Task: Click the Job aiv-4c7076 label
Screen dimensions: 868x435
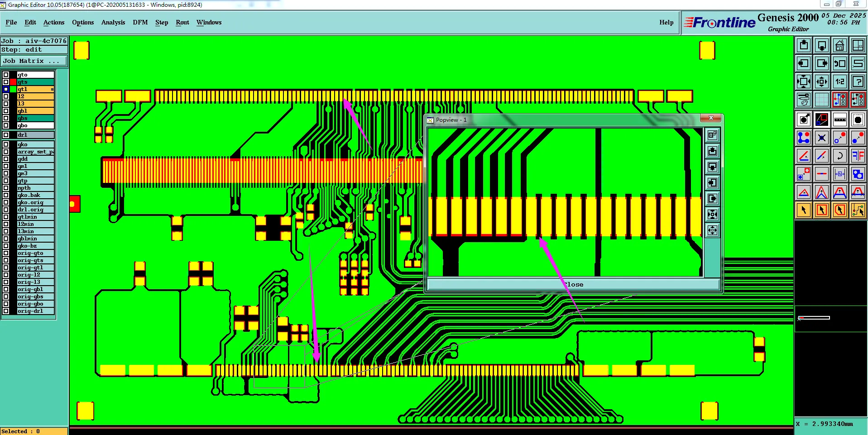Action: tap(34, 41)
